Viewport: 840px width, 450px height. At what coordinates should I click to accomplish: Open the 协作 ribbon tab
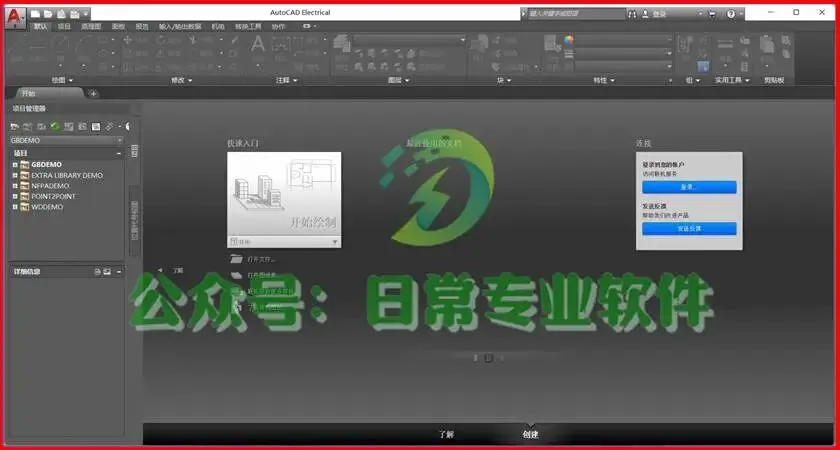click(279, 26)
